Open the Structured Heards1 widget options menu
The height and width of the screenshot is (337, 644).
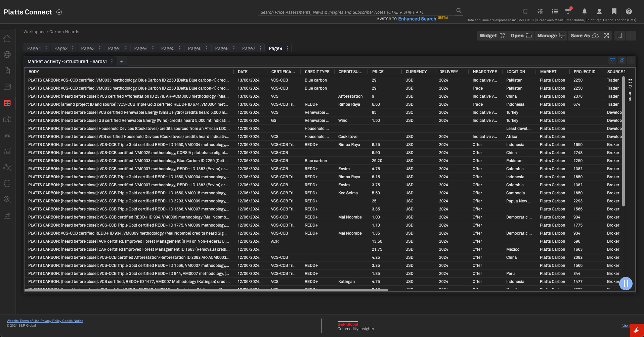pos(112,61)
